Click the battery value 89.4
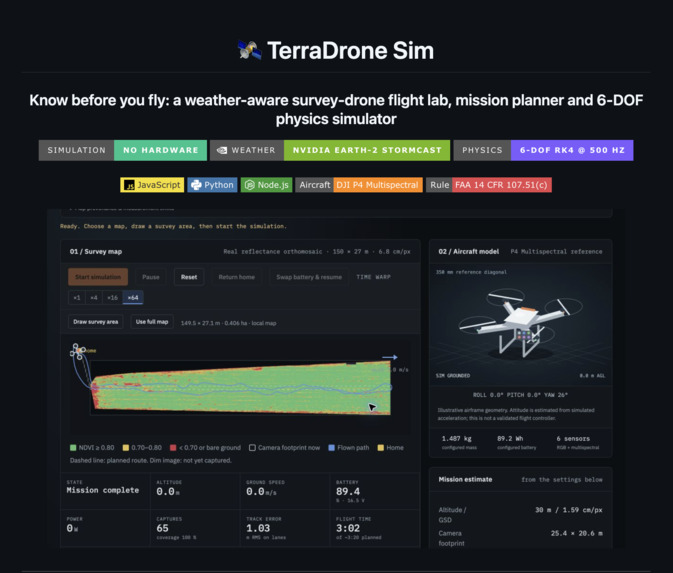 point(348,491)
